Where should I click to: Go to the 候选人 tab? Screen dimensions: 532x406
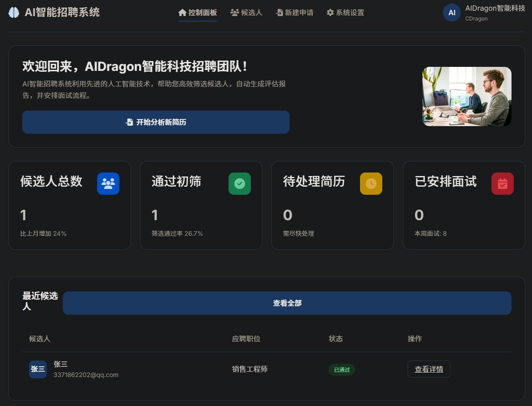point(246,12)
